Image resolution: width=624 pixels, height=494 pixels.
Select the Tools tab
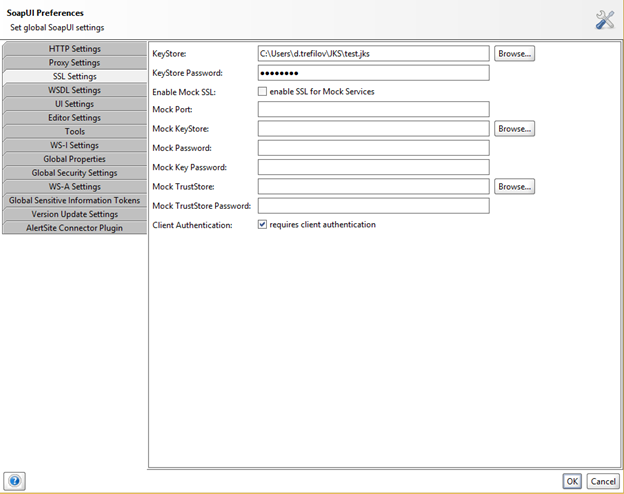pos(74,131)
